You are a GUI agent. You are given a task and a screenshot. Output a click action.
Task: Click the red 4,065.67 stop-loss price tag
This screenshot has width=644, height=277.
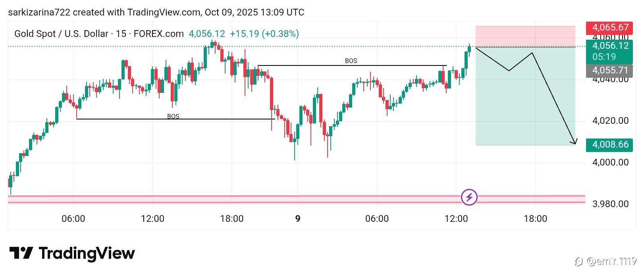609,27
